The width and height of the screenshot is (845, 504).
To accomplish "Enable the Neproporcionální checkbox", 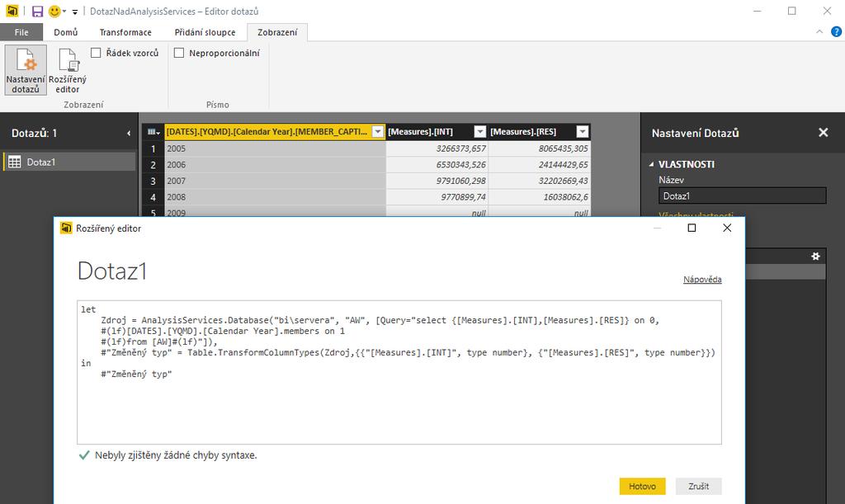I will click(x=179, y=53).
